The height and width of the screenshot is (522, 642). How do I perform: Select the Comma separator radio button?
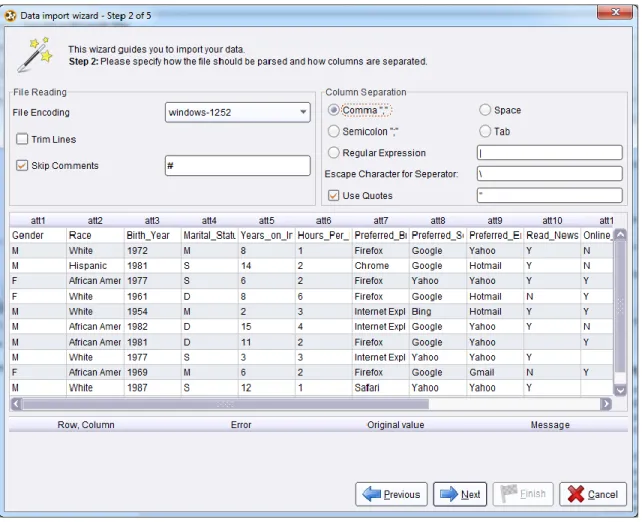tap(334, 110)
